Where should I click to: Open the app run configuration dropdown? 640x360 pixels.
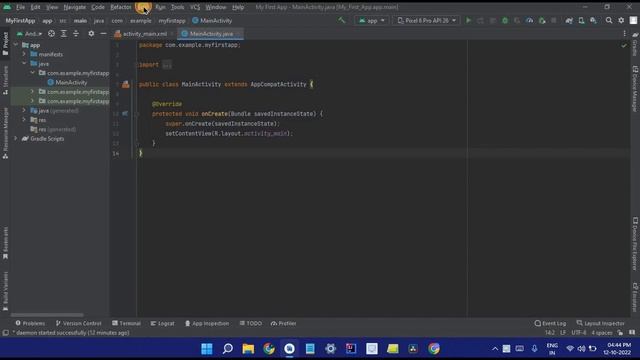371,20
